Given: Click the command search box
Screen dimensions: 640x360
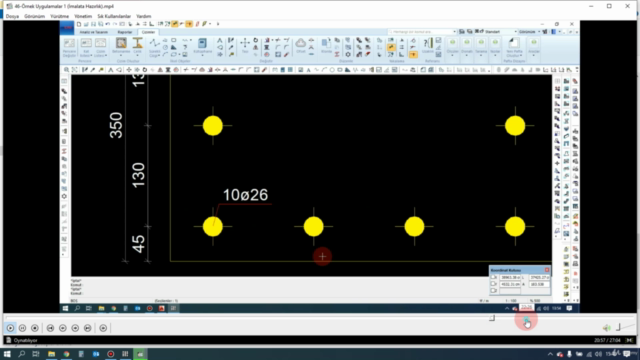Looking at the screenshot, I should 421,31.
